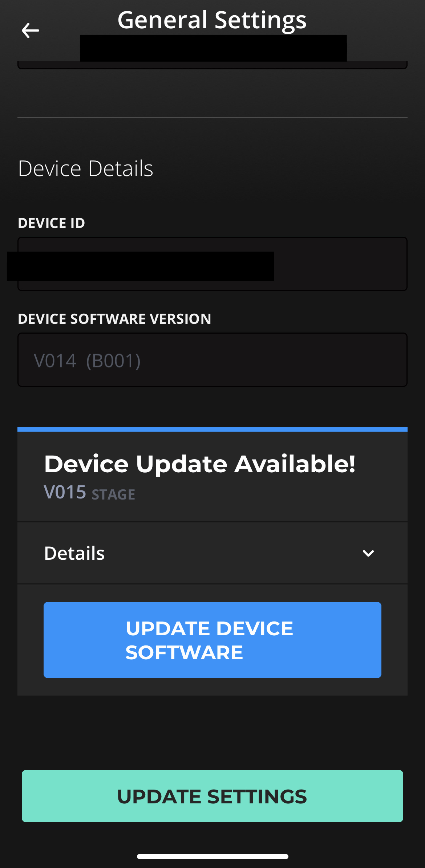The image size is (425, 868).
Task: Tap the Device Details section heading
Action: [x=85, y=168]
